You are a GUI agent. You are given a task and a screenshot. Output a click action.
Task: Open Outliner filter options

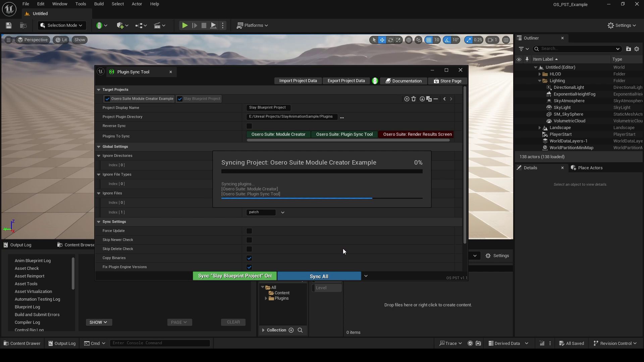(x=523, y=49)
